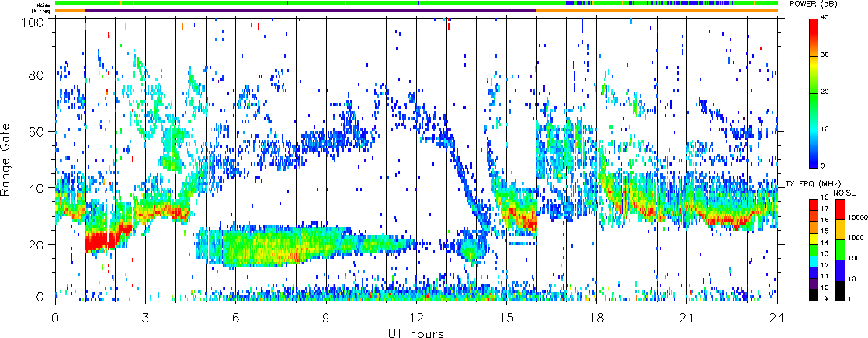Click the red high-power echo patch near hour 1.5

click(x=99, y=242)
